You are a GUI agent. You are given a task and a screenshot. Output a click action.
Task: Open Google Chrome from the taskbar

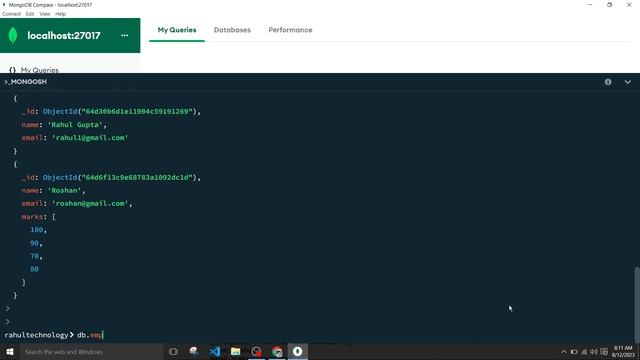click(277, 351)
